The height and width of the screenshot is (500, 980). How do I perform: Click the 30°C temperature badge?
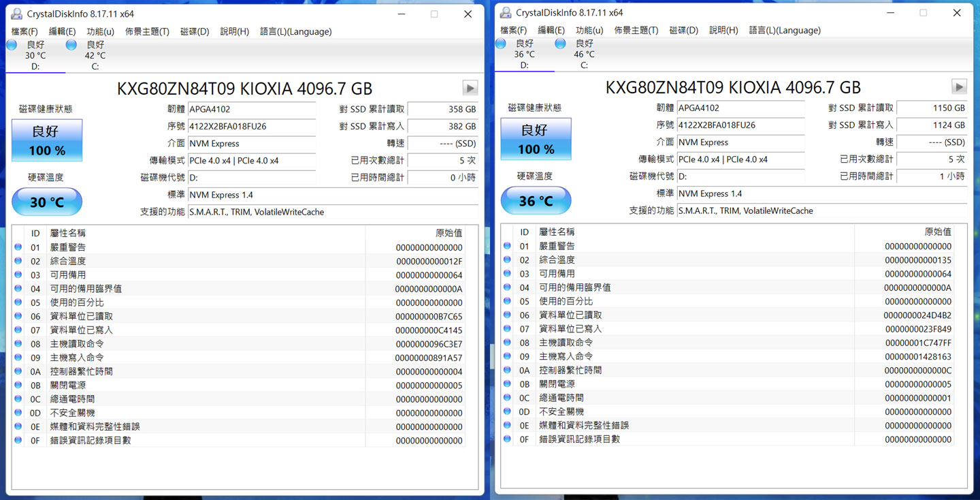pos(46,202)
